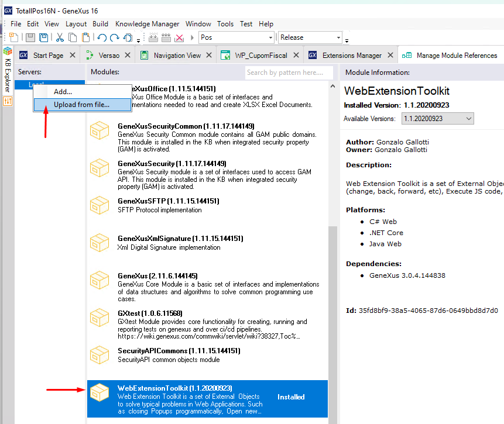Choose Add... in the context menu
504x424 pixels.
[83, 92]
